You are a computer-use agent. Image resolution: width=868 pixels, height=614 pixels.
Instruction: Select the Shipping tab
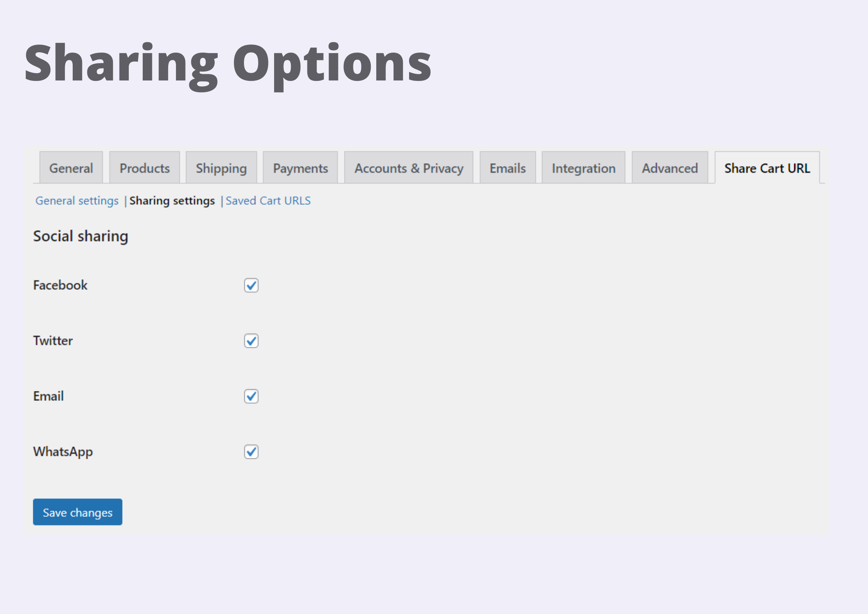(x=221, y=168)
